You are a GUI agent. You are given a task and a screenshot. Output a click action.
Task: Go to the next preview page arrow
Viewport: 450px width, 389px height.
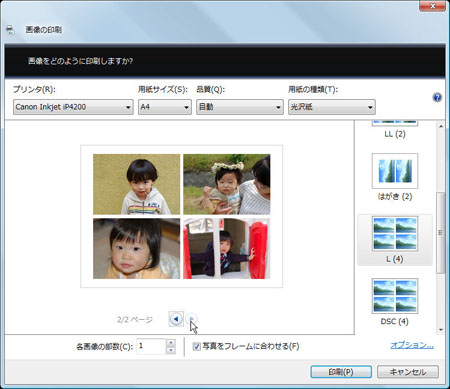(x=192, y=319)
